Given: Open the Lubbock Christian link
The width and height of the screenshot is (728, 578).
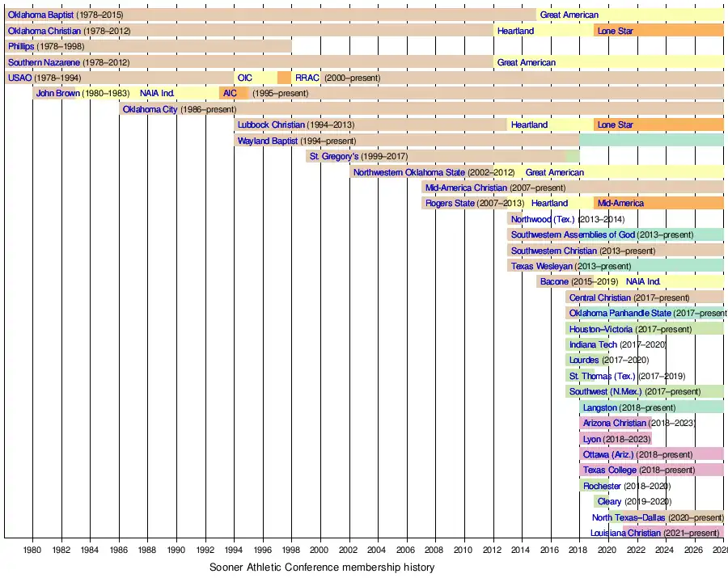Looking at the screenshot, I should click(271, 124).
